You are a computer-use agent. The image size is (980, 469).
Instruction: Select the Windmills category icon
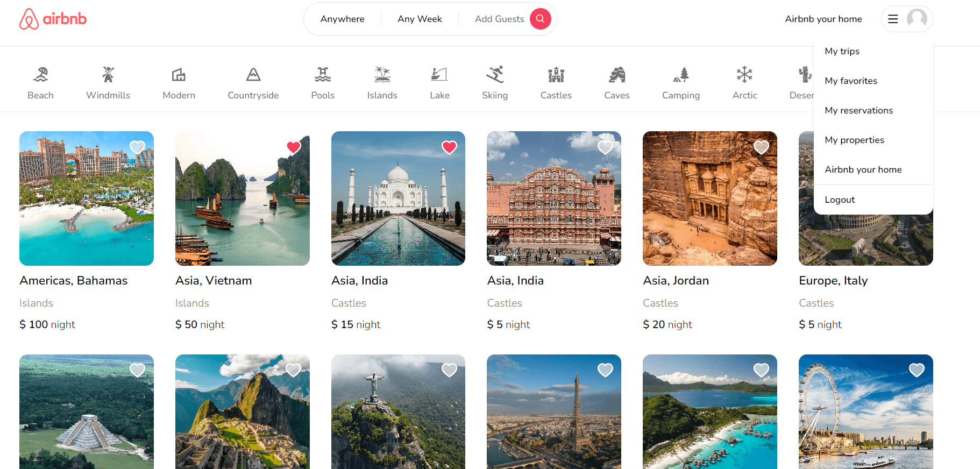(108, 75)
